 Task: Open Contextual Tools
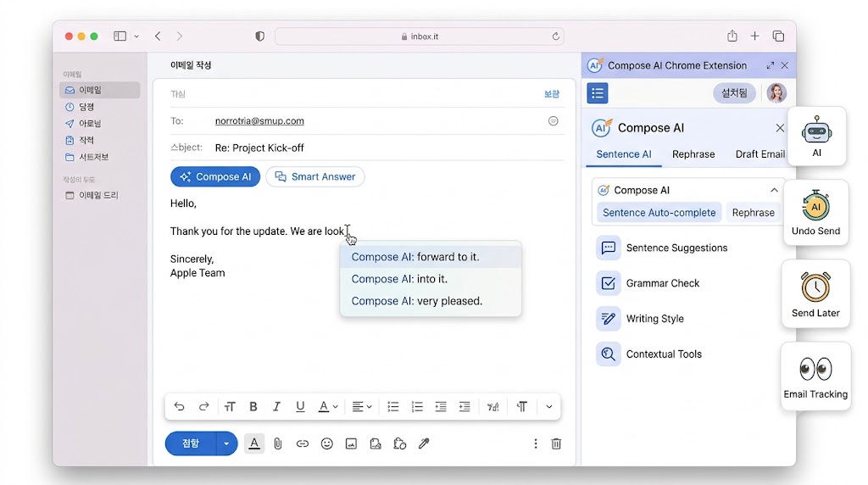click(649, 354)
